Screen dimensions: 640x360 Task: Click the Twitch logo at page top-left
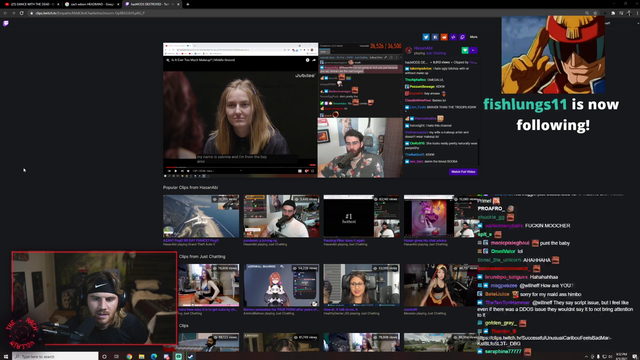pyautogui.click(x=6, y=23)
